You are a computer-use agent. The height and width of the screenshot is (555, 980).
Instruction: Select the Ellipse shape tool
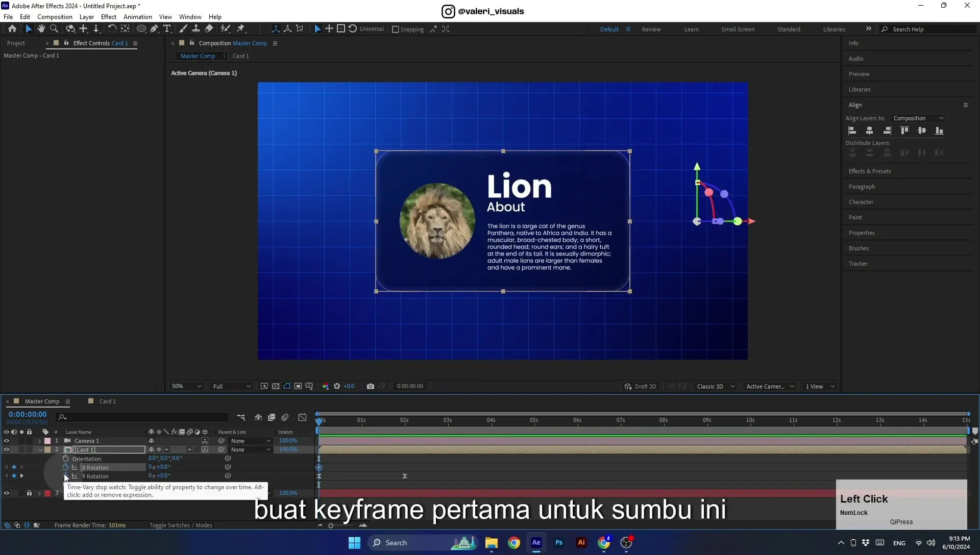141,29
